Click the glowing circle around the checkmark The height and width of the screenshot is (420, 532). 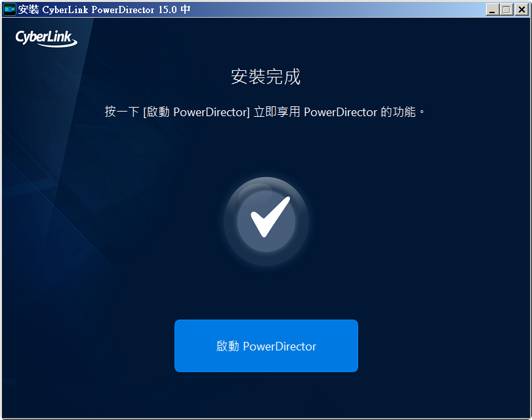coord(266,220)
